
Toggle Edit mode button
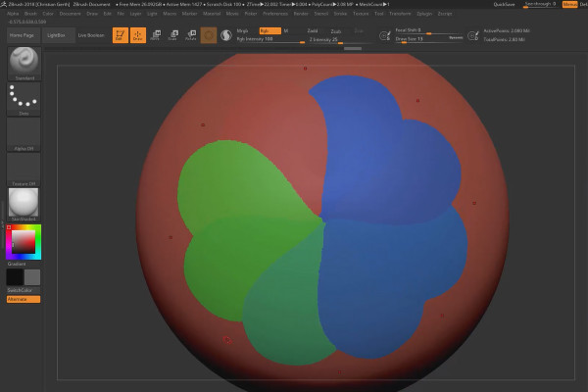click(x=121, y=35)
